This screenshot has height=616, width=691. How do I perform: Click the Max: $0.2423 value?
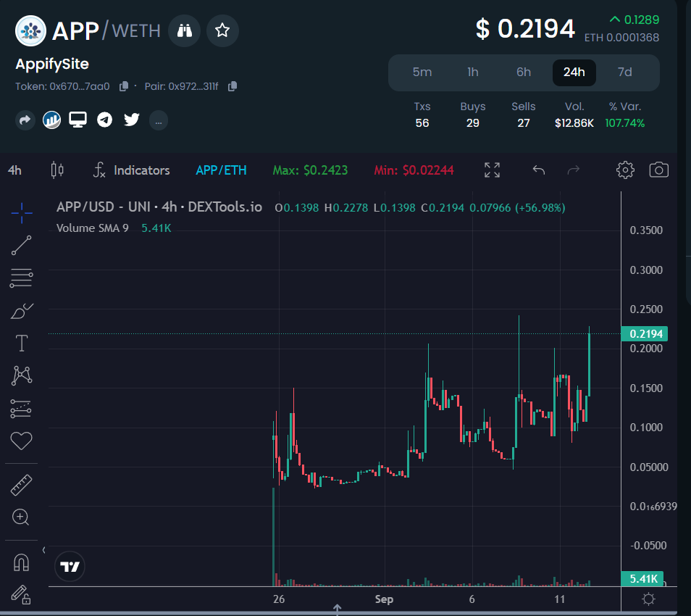[x=310, y=170]
